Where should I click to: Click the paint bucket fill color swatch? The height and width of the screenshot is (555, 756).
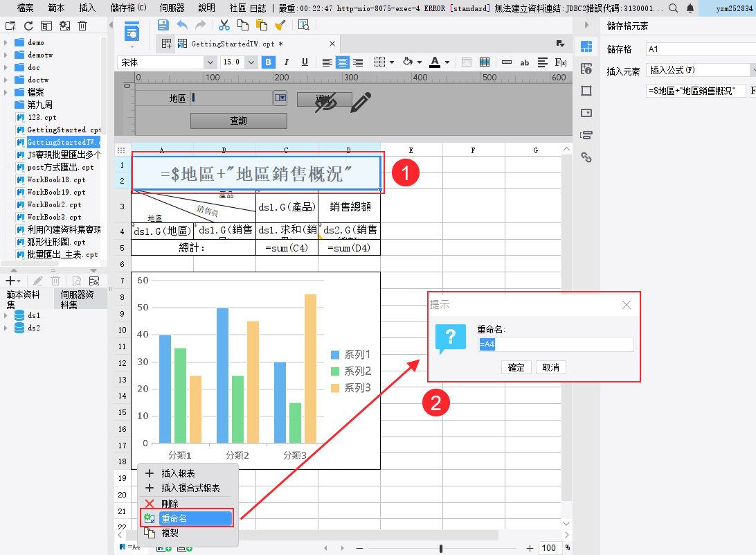click(408, 62)
